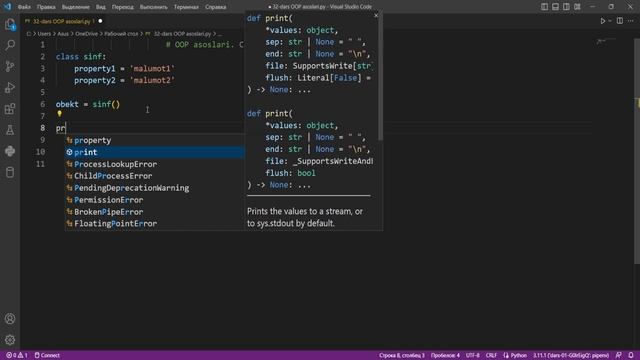Choose the 'property' autocomplete suggestion
640x360 pixels.
(155, 140)
